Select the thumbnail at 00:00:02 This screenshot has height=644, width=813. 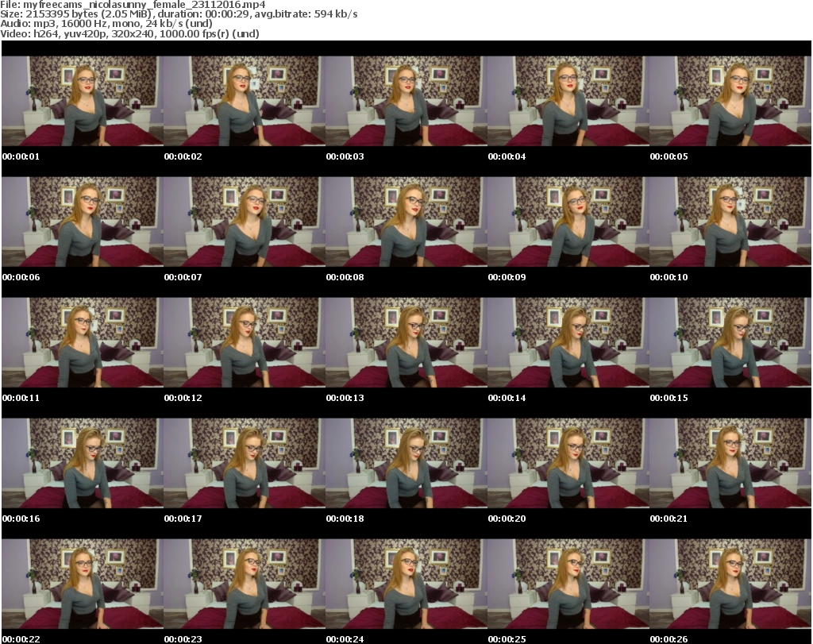(x=245, y=101)
